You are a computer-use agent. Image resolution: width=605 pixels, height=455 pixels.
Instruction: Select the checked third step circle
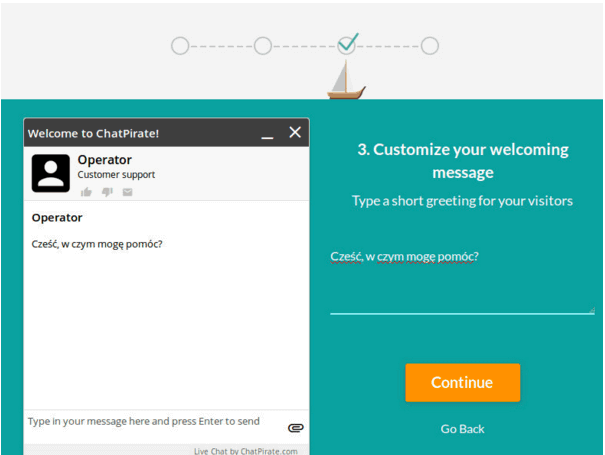pos(346,45)
